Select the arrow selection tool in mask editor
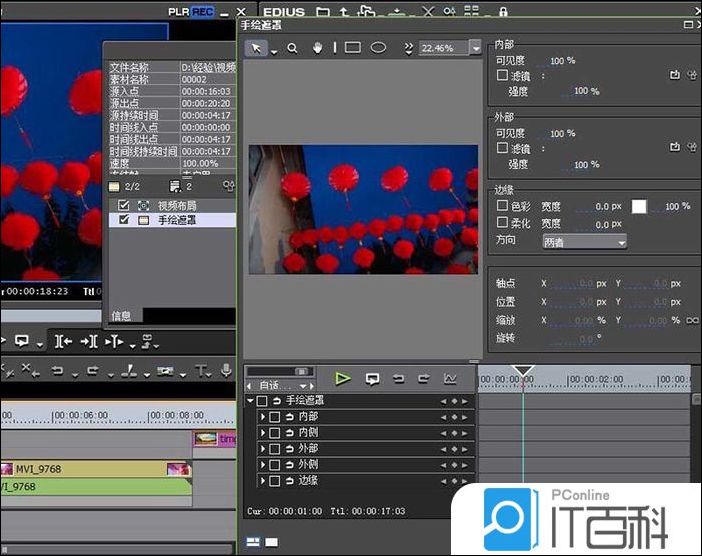The height and width of the screenshot is (556, 702). 255,47
